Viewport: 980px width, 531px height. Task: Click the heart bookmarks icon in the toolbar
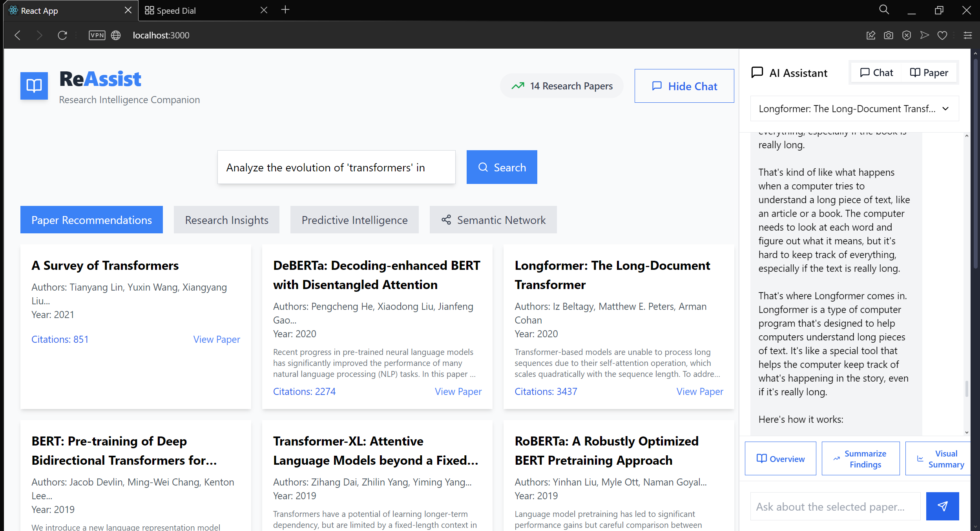click(x=942, y=35)
